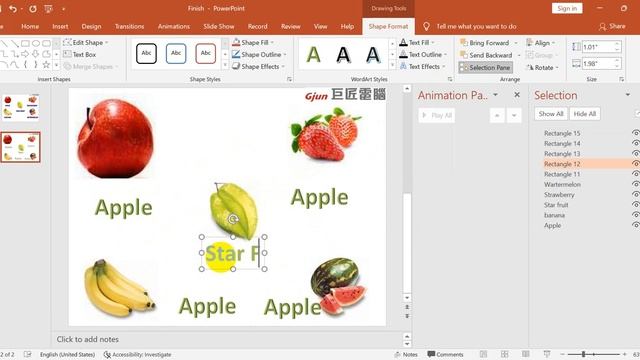640x360 pixels.
Task: Insert a Text Box from ribbon
Action: coord(80,54)
